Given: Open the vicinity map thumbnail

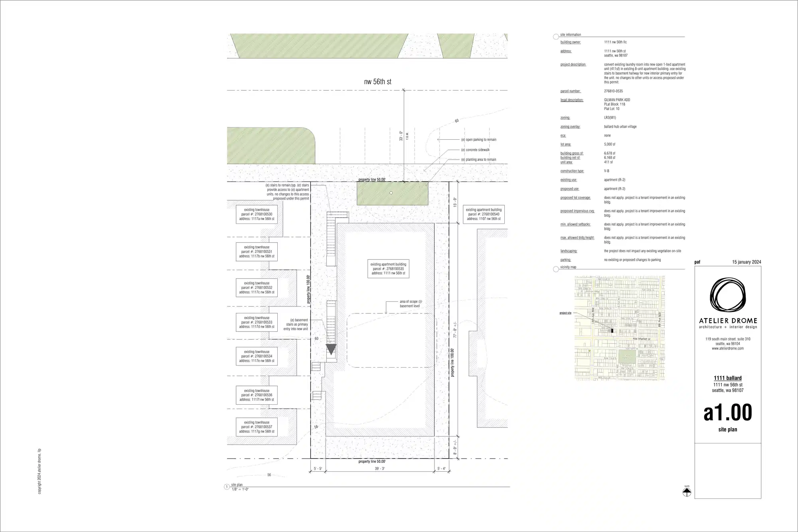Looking at the screenshot, I should [620, 328].
